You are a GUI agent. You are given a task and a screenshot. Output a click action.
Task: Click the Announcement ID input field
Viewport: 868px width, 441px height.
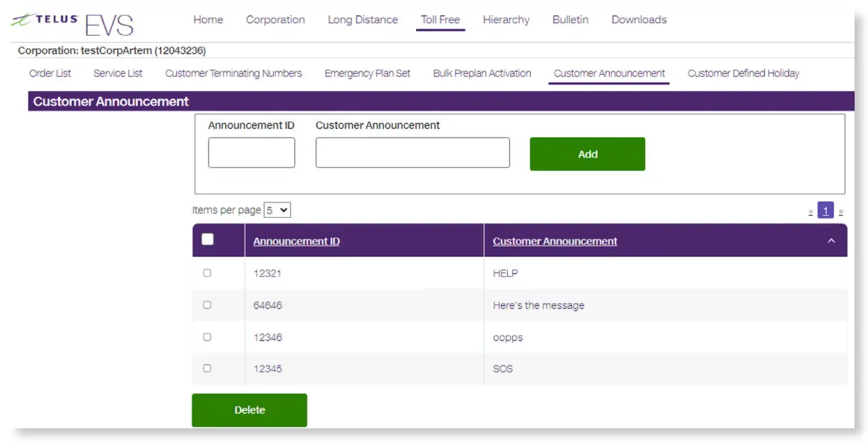point(251,153)
